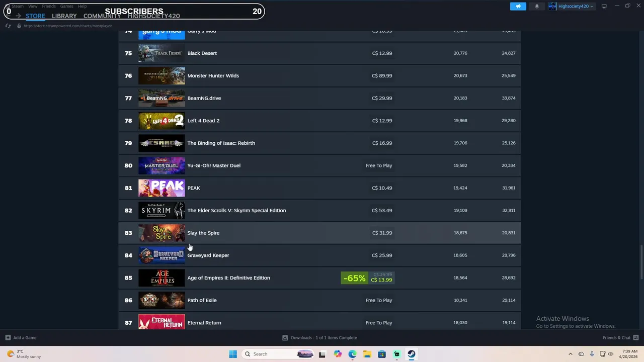Open Monster Hunter Wilds store page title
Screen dimensions: 644x362
point(213,75)
